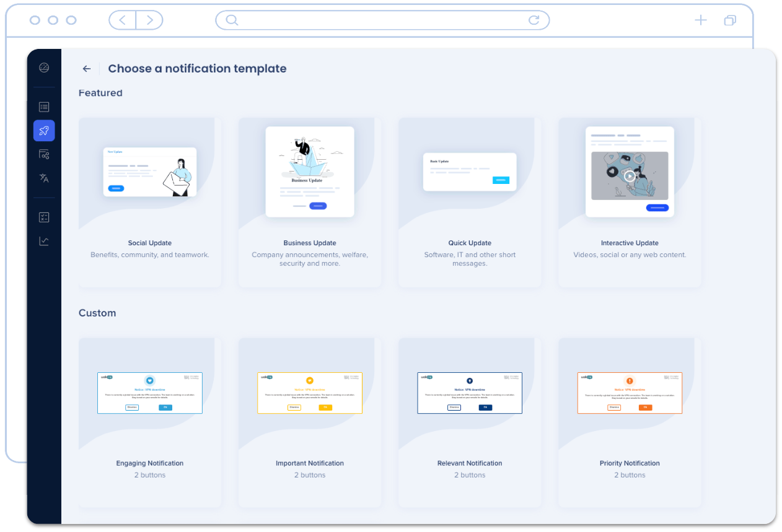The height and width of the screenshot is (532, 782).
Task: Click the 'Engaging Notification' label
Action: pos(150,463)
